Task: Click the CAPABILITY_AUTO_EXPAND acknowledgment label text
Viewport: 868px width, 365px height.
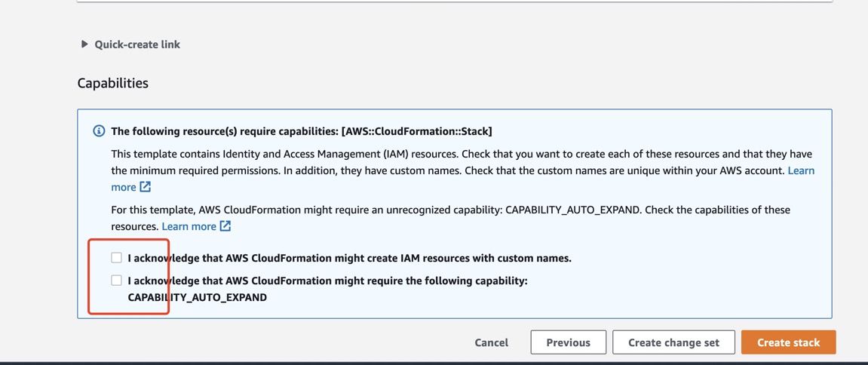Action: (x=327, y=281)
